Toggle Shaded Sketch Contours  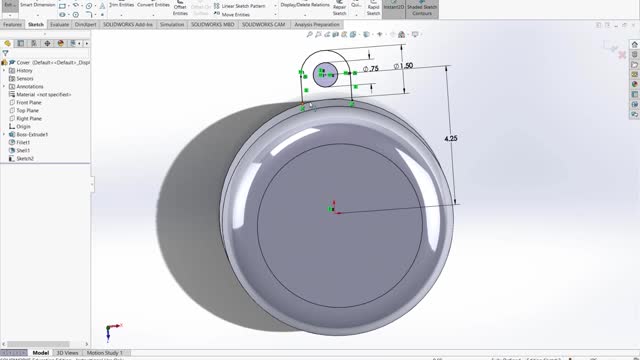422,8
